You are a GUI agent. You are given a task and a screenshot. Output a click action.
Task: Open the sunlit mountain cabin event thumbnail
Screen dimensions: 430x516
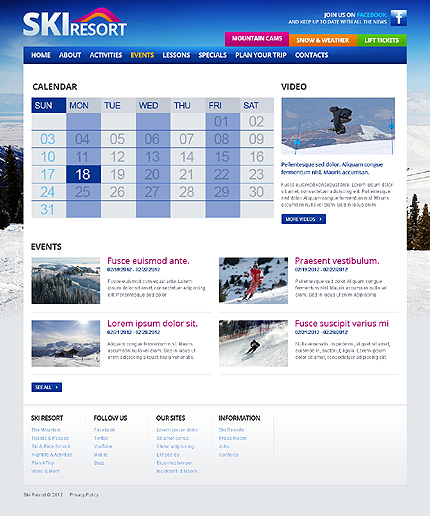pos(66,343)
